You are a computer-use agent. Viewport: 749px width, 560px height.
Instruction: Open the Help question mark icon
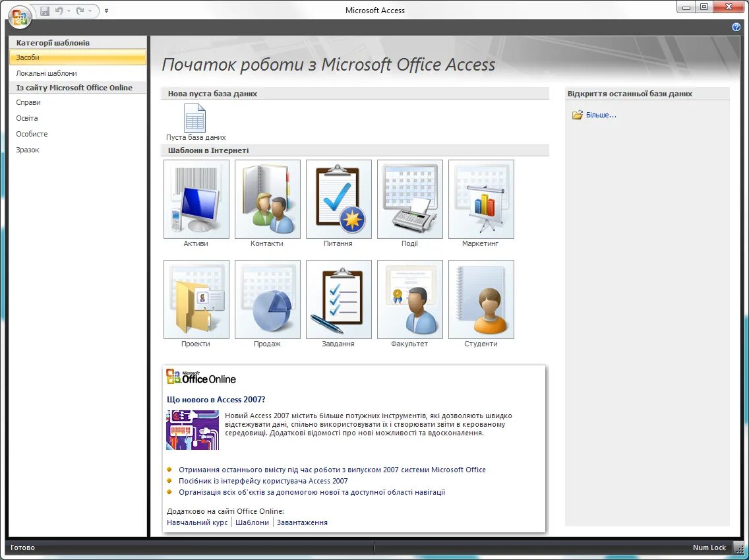(x=736, y=27)
